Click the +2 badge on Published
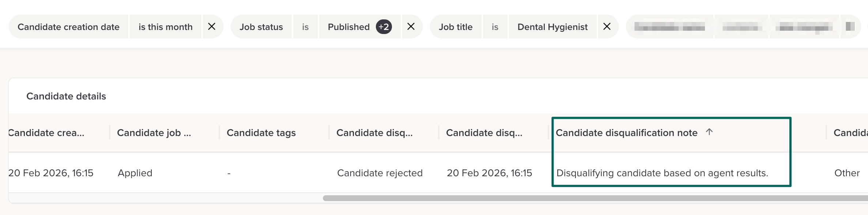The width and height of the screenshot is (868, 215). click(x=384, y=27)
